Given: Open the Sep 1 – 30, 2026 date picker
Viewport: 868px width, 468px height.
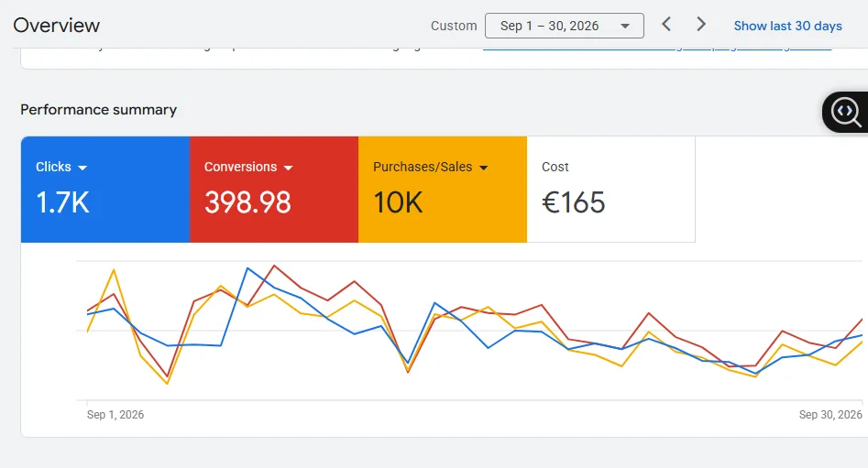Looking at the screenshot, I should [x=564, y=26].
